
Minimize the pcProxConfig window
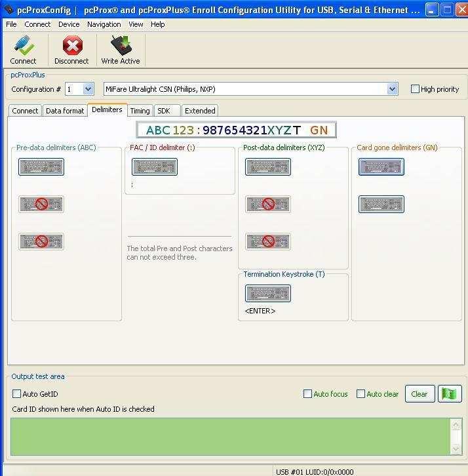[x=432, y=10]
